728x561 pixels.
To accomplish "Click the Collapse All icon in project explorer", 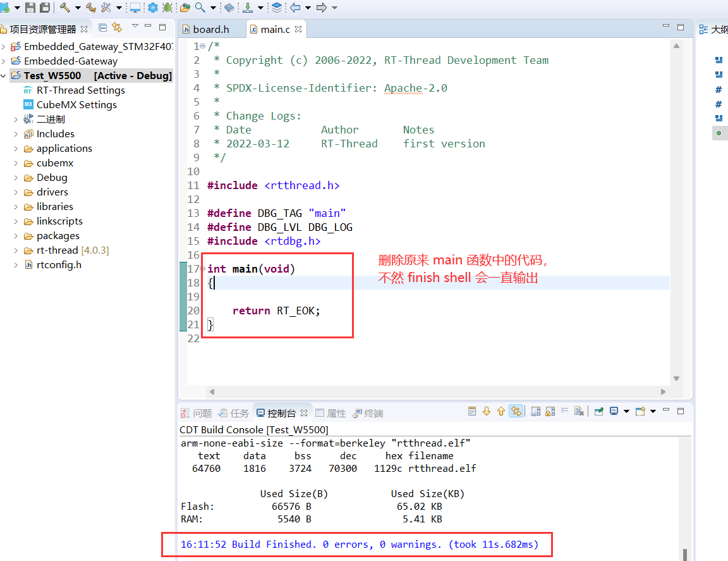I will point(103,27).
